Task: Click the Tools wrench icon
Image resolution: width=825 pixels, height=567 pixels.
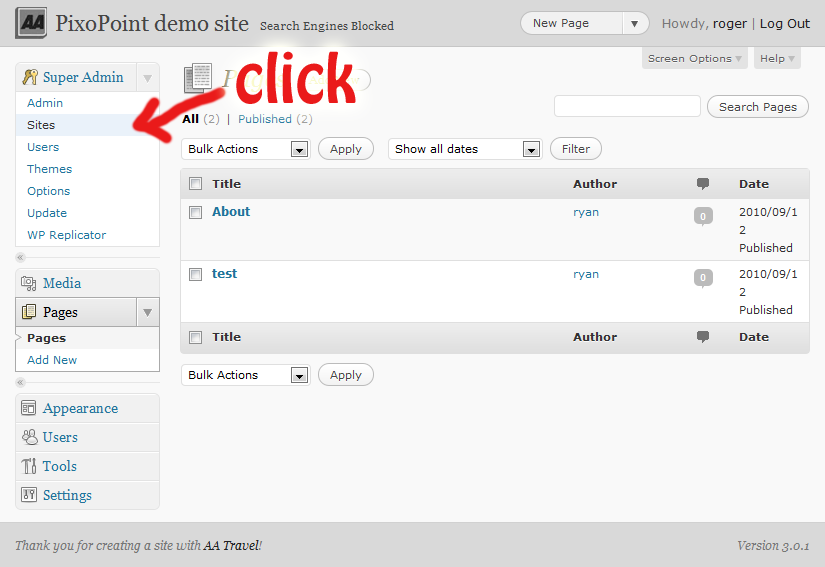Action: point(29,465)
